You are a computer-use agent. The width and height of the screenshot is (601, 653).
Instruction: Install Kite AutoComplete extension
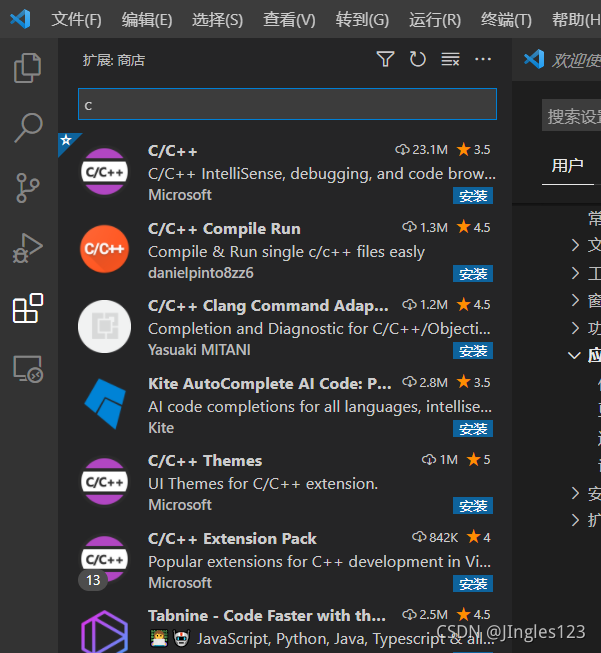point(473,429)
